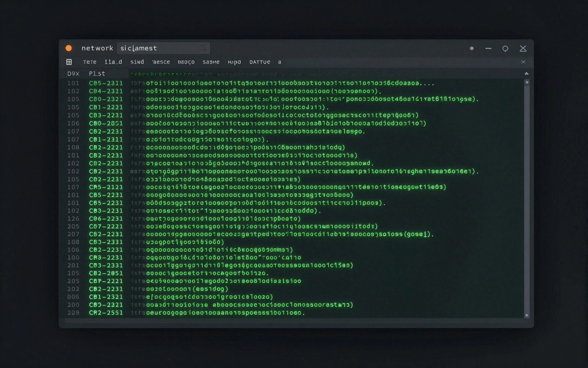Click scrollbar top end marker
The width and height of the screenshot is (588, 368).
527,82
